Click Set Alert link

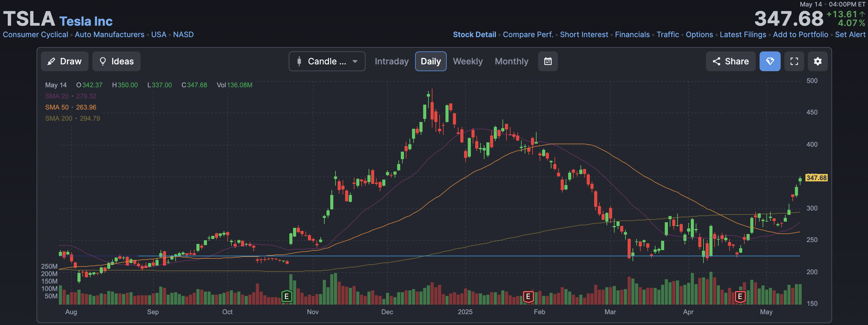pyautogui.click(x=850, y=34)
